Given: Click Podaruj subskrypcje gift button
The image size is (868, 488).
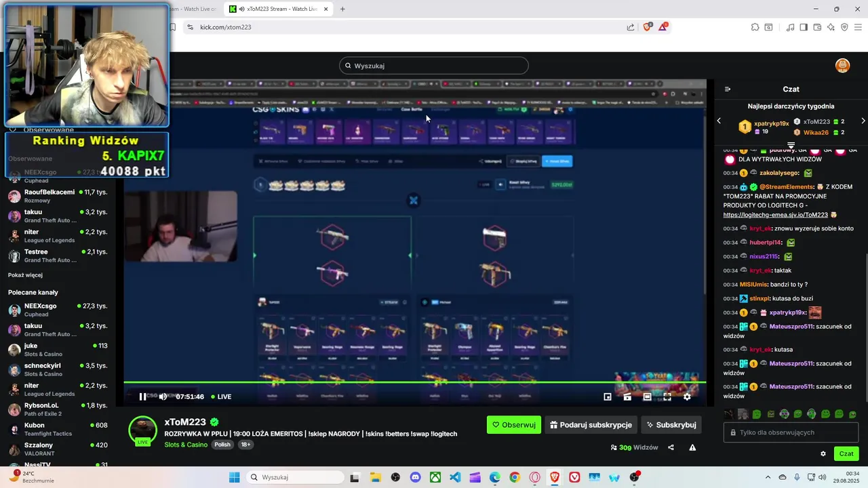Looking at the screenshot, I should pos(591,425).
